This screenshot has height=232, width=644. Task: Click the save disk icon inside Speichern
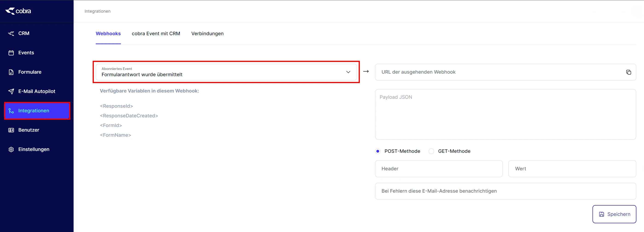[601, 214]
